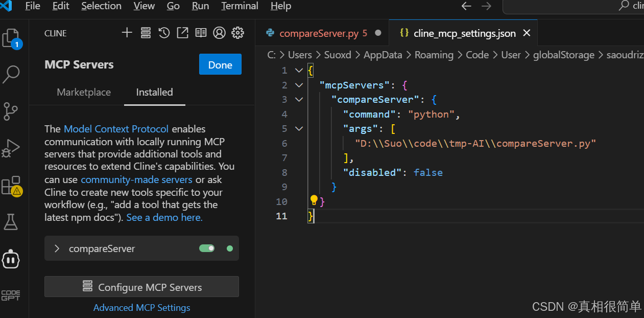644x318 pixels.
Task: Open Cline in editor popout icon
Action: pos(182,33)
